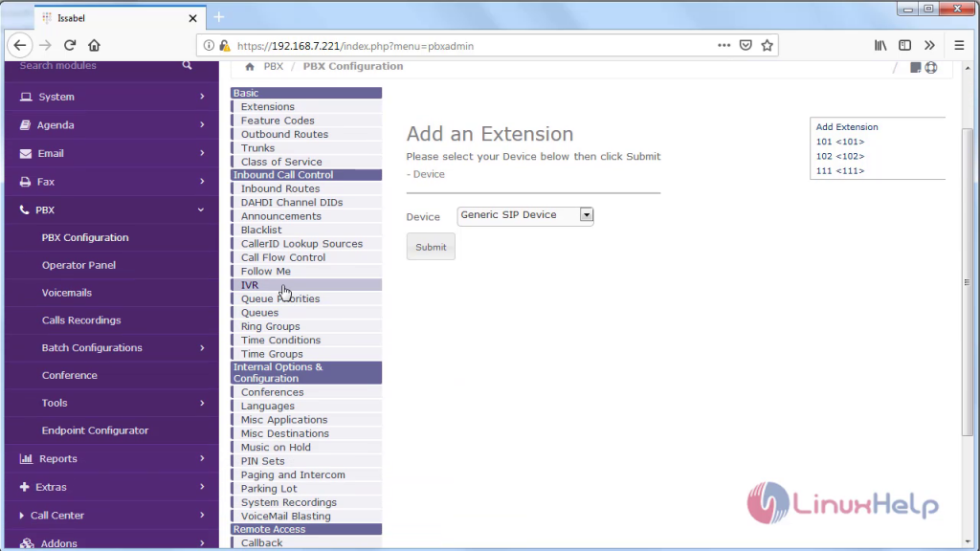This screenshot has height=551, width=980.
Task: Open Paging and Intercom
Action: (293, 474)
